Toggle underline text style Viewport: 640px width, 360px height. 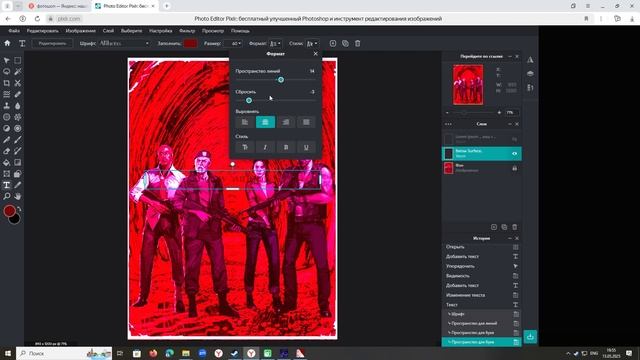tap(306, 147)
